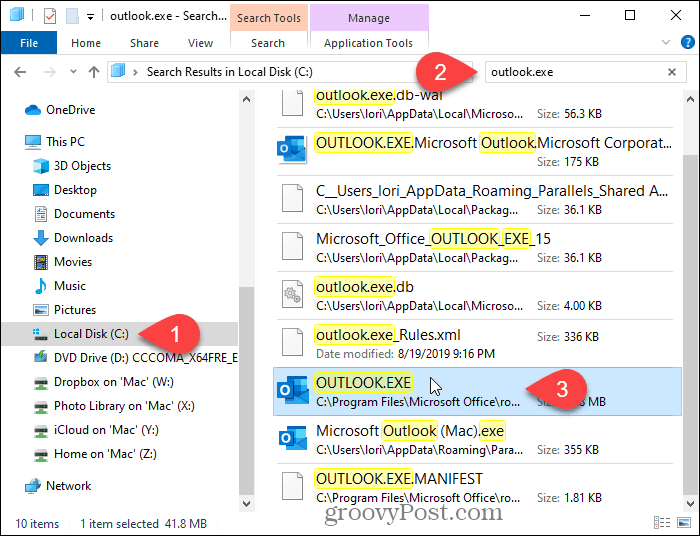The width and height of the screenshot is (700, 536).
Task: Go forward with the Forward arrow
Action: 50,72
